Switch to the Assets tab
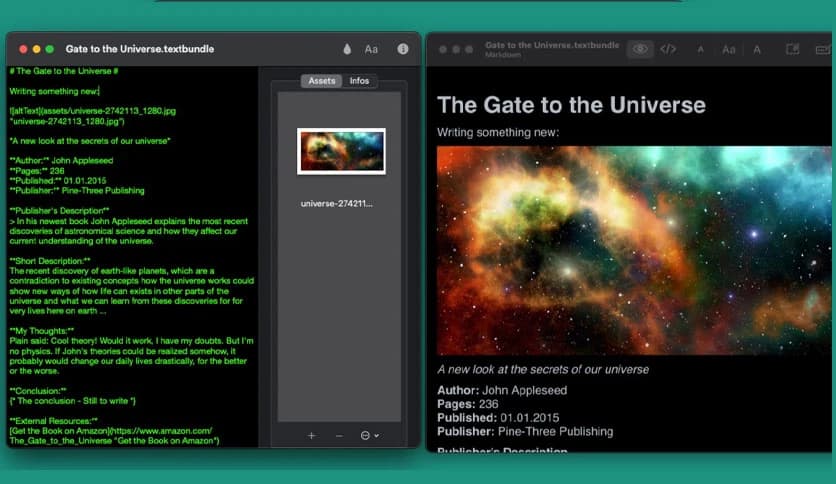This screenshot has width=836, height=484. pos(321,80)
